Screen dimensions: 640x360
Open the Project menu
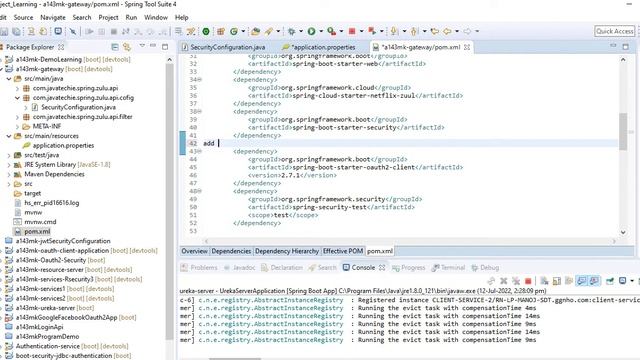108,18
